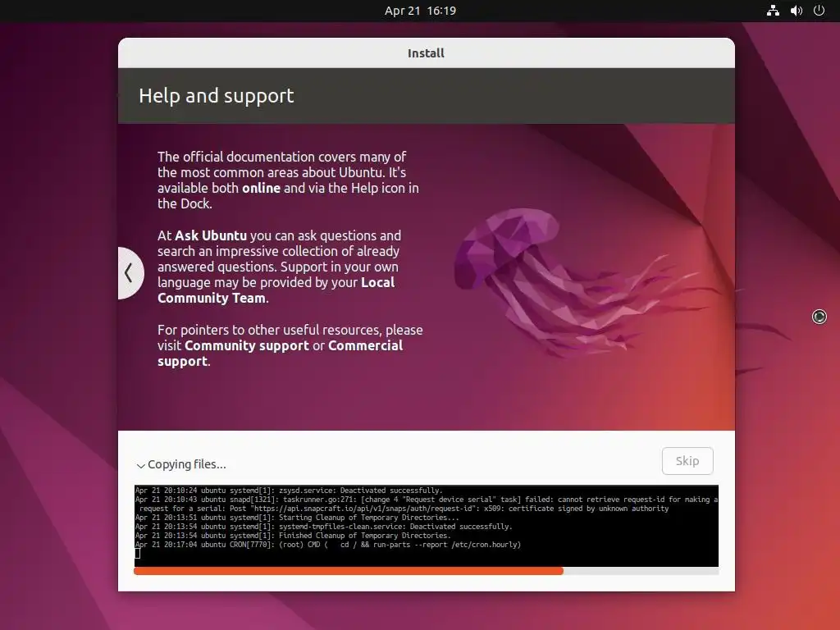Click log line 'Starting Cleanup of Temporary Directories'
The height and width of the screenshot is (630, 840).
(297, 518)
